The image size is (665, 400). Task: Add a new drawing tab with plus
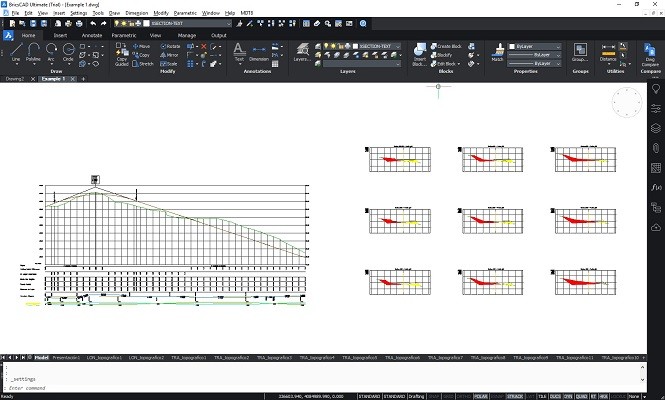[x=83, y=79]
